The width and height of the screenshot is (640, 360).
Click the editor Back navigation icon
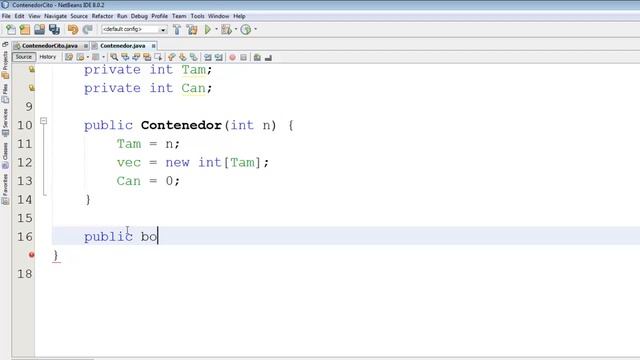point(80,57)
